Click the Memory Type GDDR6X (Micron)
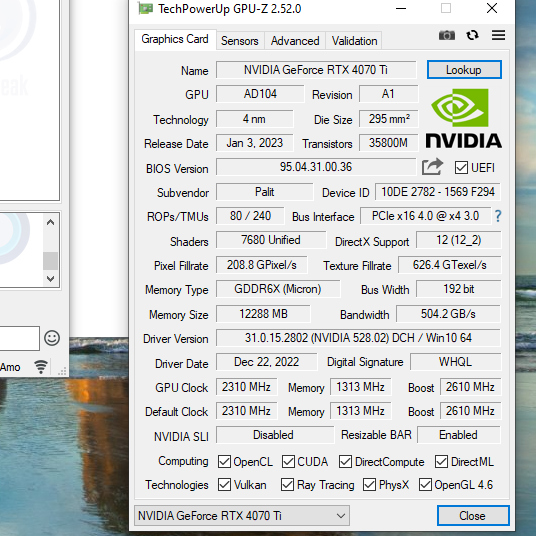This screenshot has height=536, width=536. (x=278, y=289)
